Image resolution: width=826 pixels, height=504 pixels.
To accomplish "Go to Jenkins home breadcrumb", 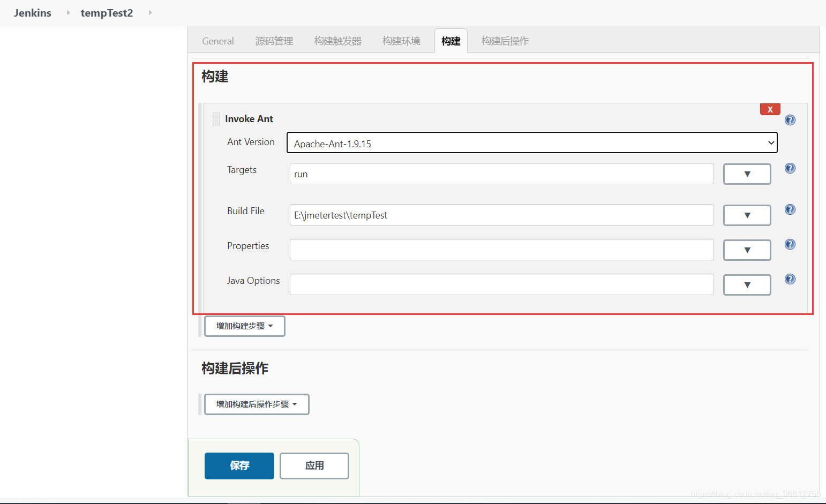I will tap(33, 13).
